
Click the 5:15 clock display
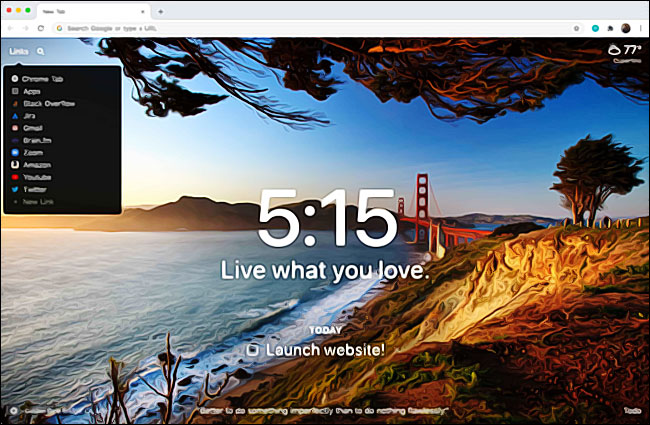point(327,218)
